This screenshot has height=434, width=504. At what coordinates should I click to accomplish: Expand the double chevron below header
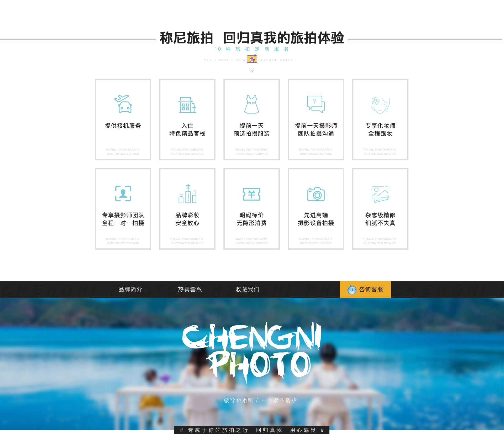252,70
